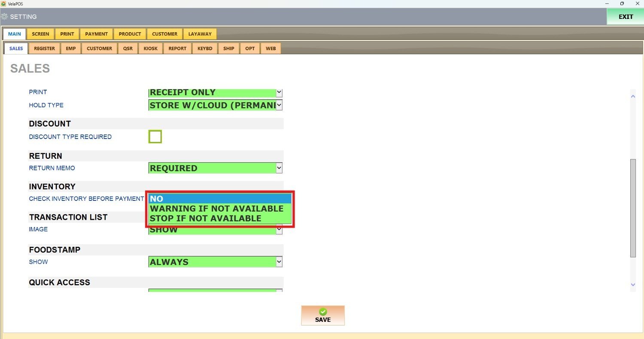Select the REGISTER sub-tab
Image resolution: width=644 pixels, height=339 pixels.
coord(44,48)
